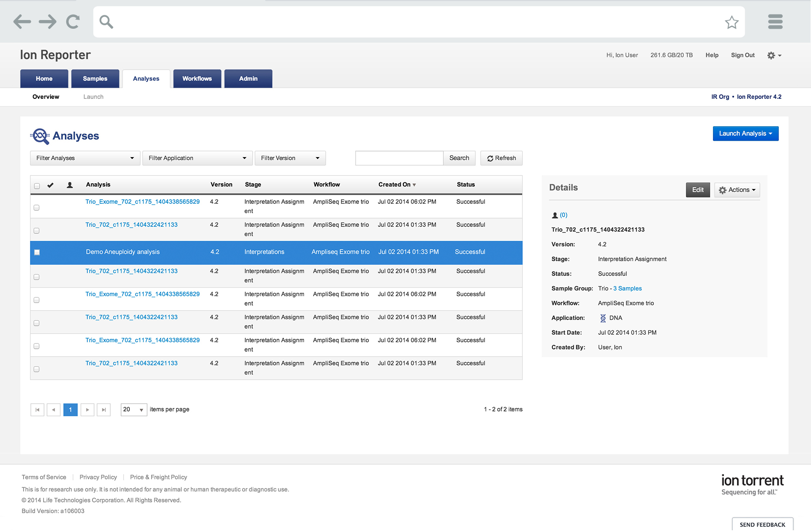The width and height of the screenshot is (811, 532).
Task: Open the Help link
Action: (x=712, y=55)
